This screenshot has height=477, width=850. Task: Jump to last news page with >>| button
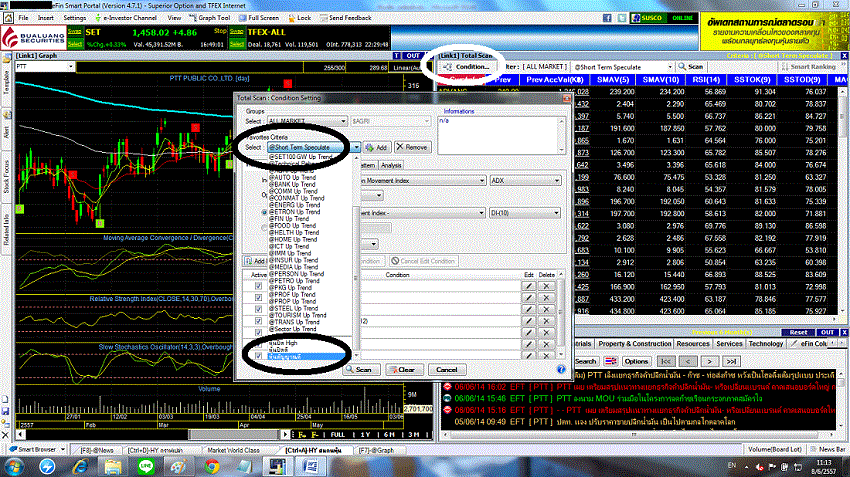pyautogui.click(x=732, y=361)
